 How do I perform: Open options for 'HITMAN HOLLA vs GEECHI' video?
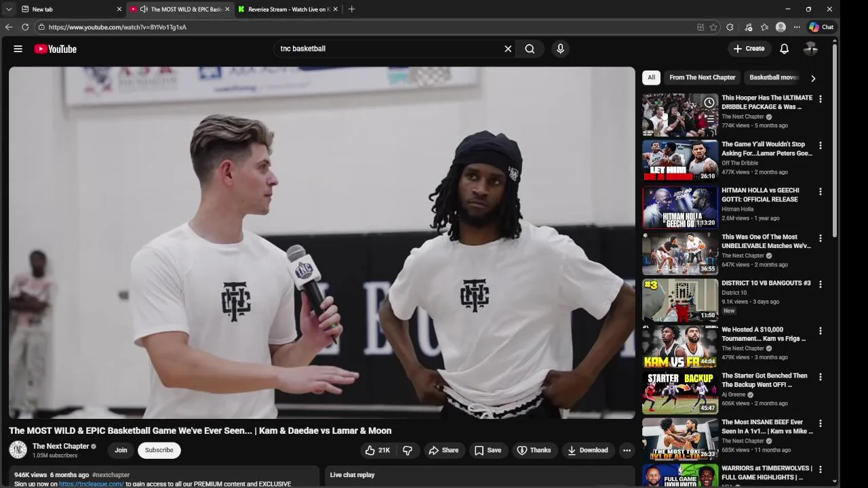click(821, 192)
